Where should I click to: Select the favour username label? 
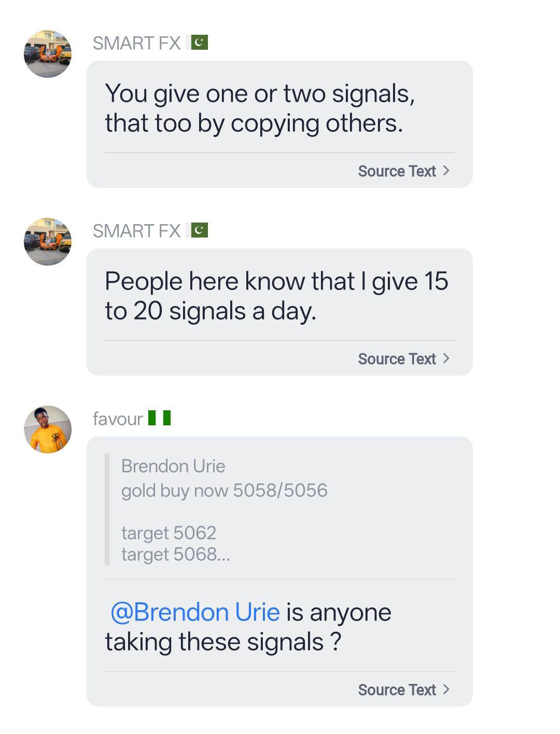pos(118,419)
